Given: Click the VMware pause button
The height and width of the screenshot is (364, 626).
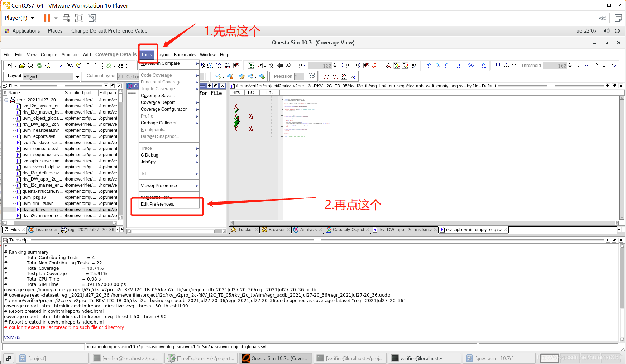Looking at the screenshot, I should coord(47,18).
